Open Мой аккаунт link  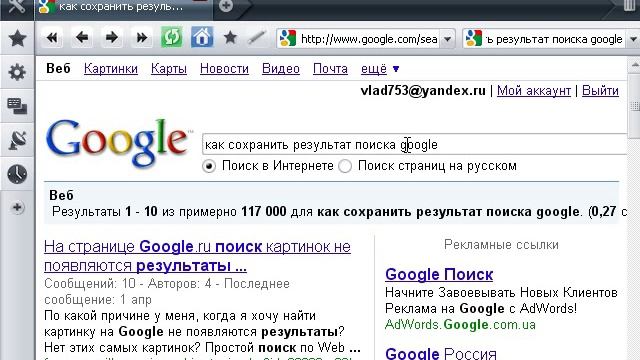(534, 91)
